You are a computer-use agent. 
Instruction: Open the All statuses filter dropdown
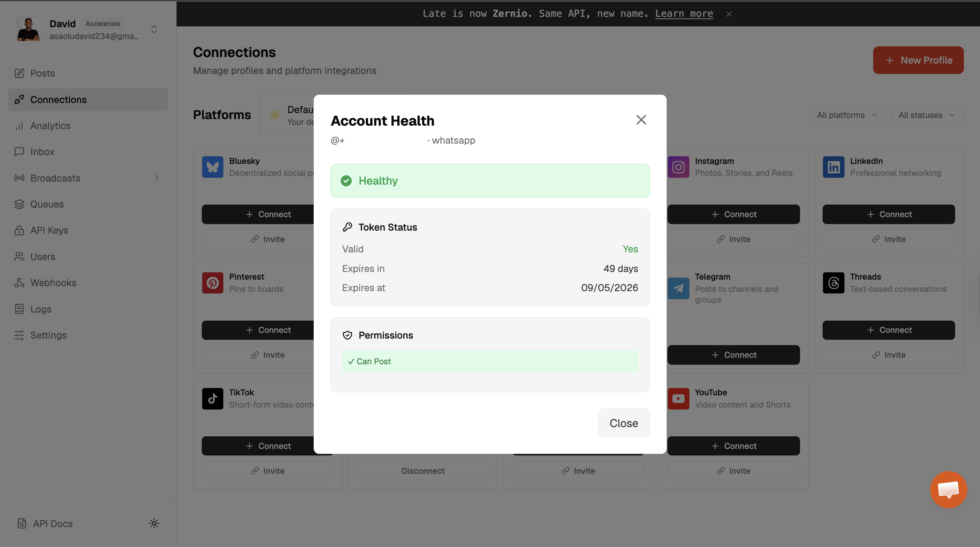[x=927, y=115]
